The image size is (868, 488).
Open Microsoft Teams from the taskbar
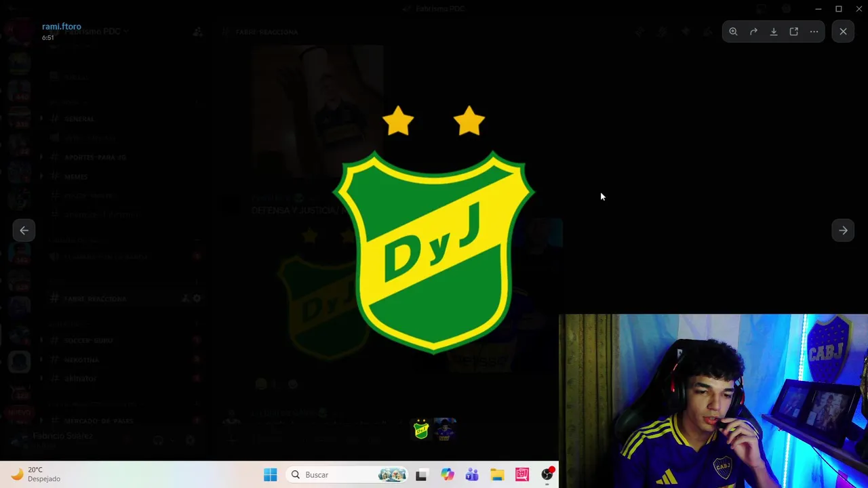472,475
